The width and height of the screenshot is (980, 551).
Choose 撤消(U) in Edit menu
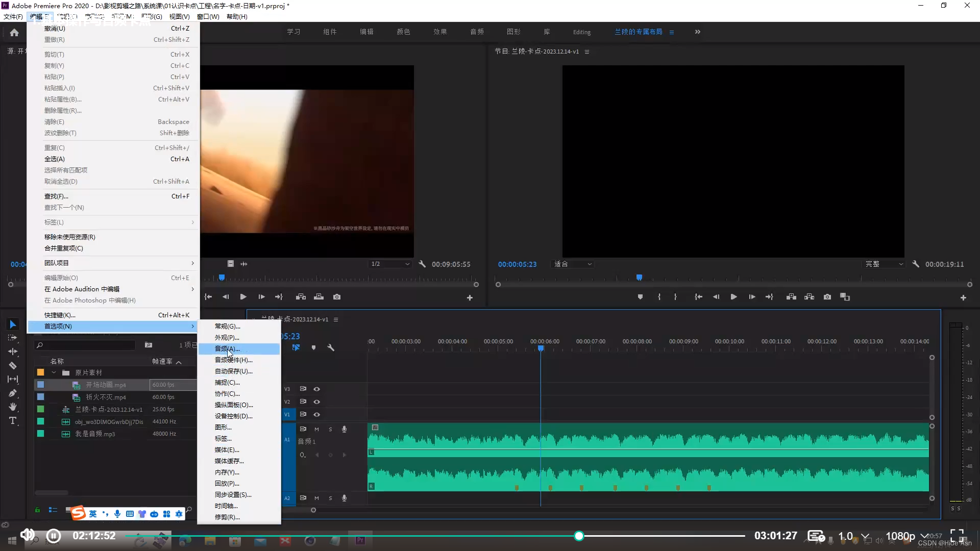(113, 29)
